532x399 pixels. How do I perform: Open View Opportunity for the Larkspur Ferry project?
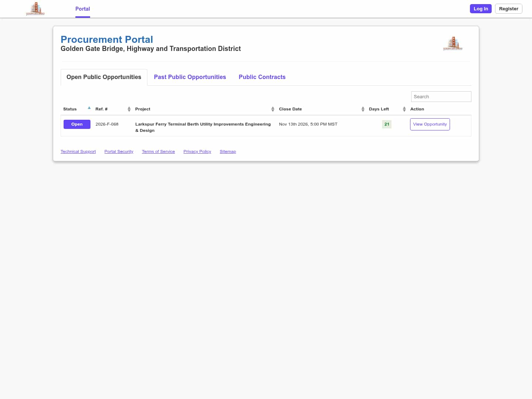point(430,125)
